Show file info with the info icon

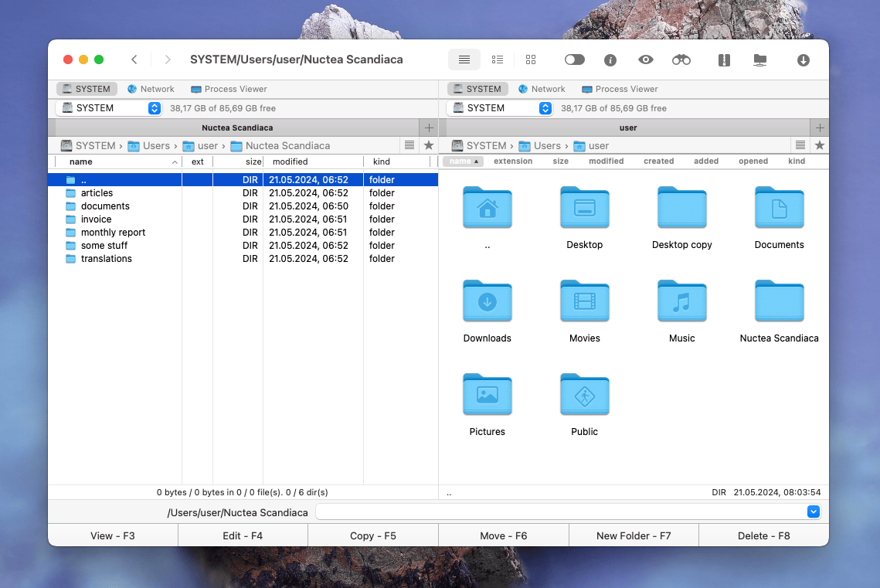coord(610,59)
